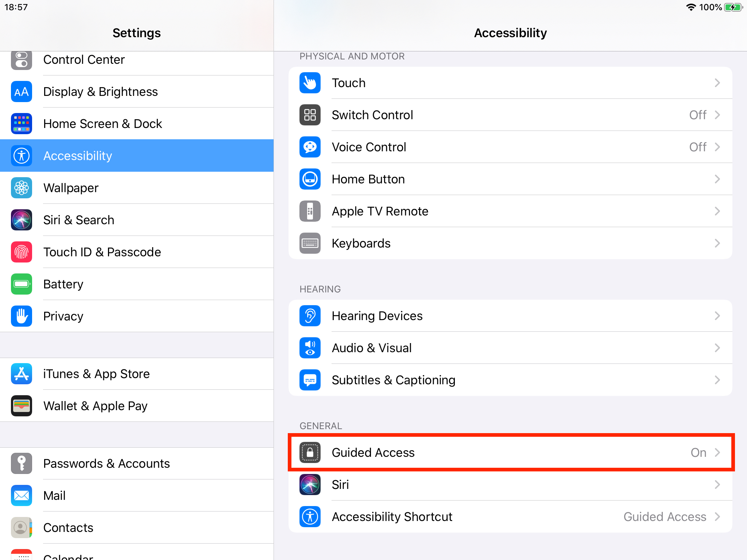Select the Touch icon under Physical and Motor

click(310, 83)
